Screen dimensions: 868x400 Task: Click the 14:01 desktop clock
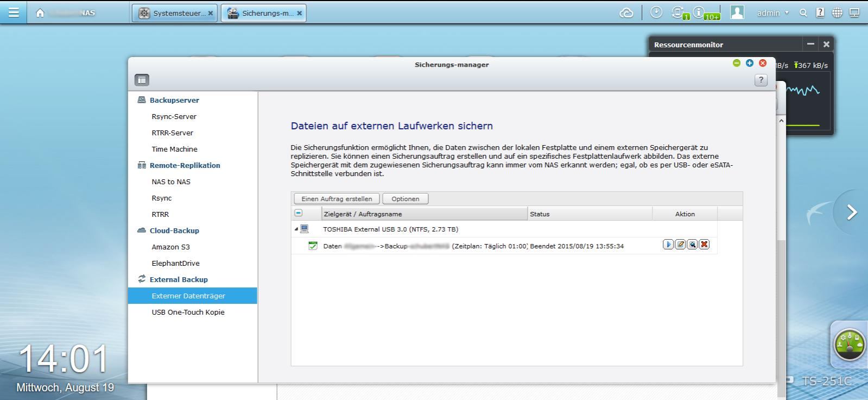pyautogui.click(x=64, y=359)
